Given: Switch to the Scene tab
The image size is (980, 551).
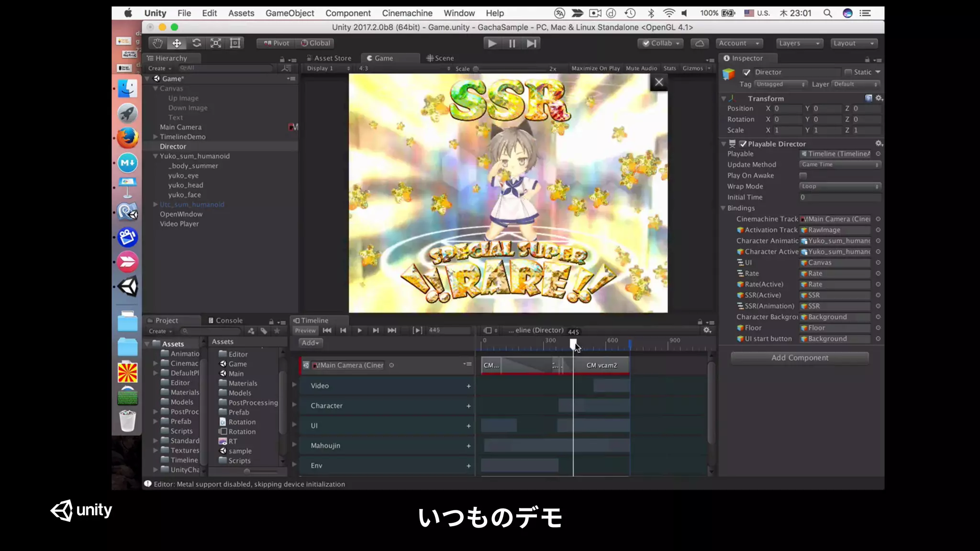Looking at the screenshot, I should pyautogui.click(x=440, y=58).
